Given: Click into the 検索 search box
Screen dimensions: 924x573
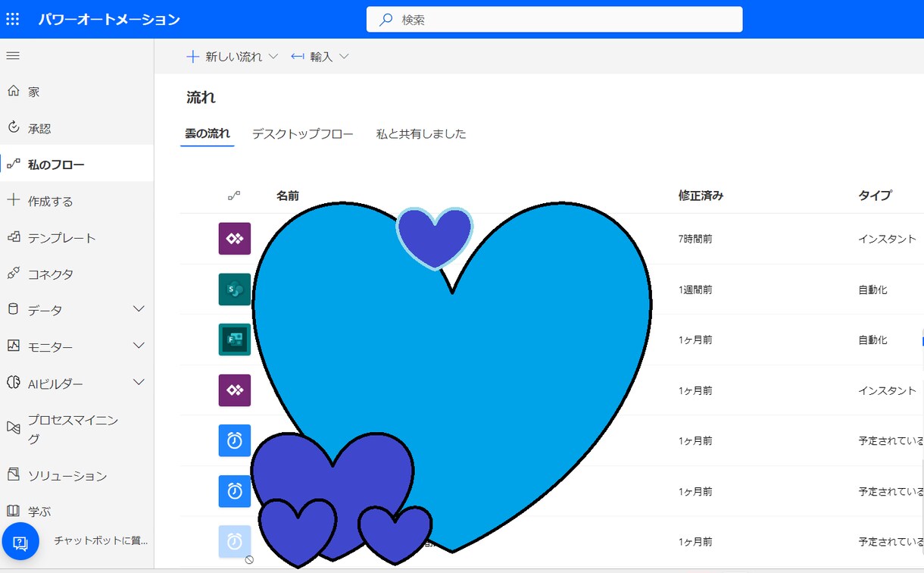Looking at the screenshot, I should [x=554, y=20].
